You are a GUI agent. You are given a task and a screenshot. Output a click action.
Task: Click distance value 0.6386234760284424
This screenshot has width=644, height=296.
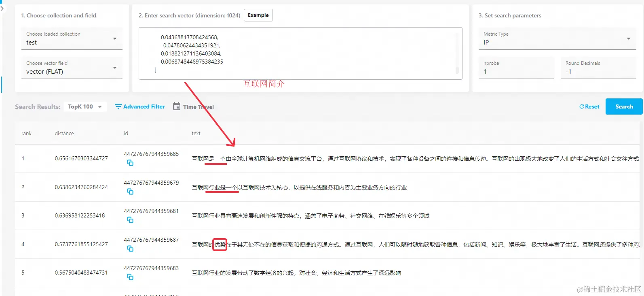coord(81,187)
